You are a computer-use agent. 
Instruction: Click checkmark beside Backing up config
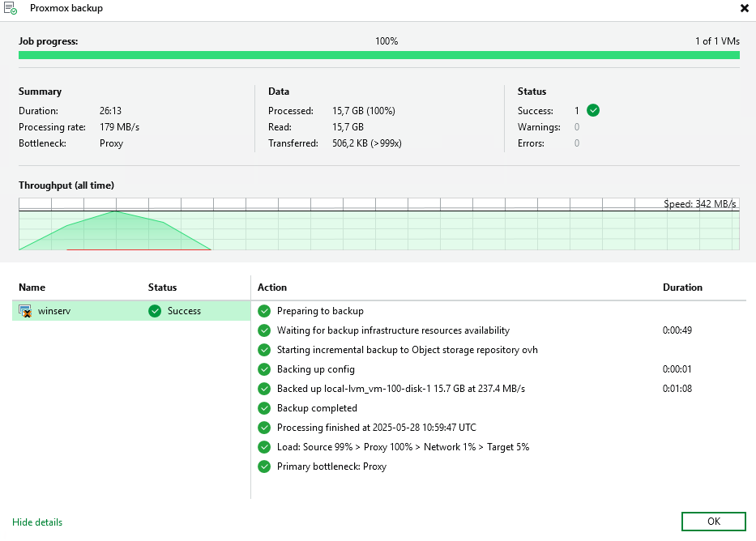click(264, 369)
